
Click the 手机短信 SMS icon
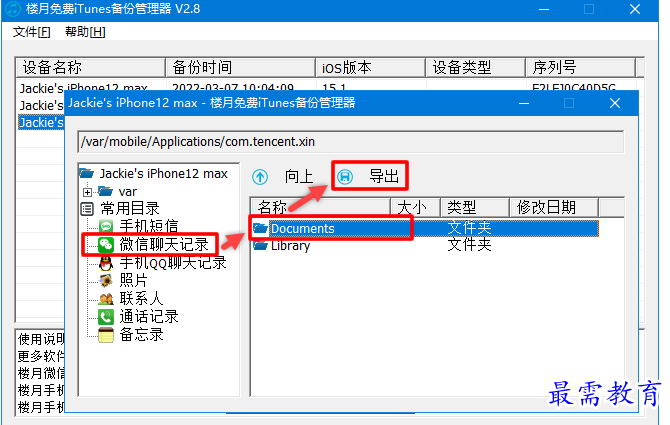[x=106, y=226]
